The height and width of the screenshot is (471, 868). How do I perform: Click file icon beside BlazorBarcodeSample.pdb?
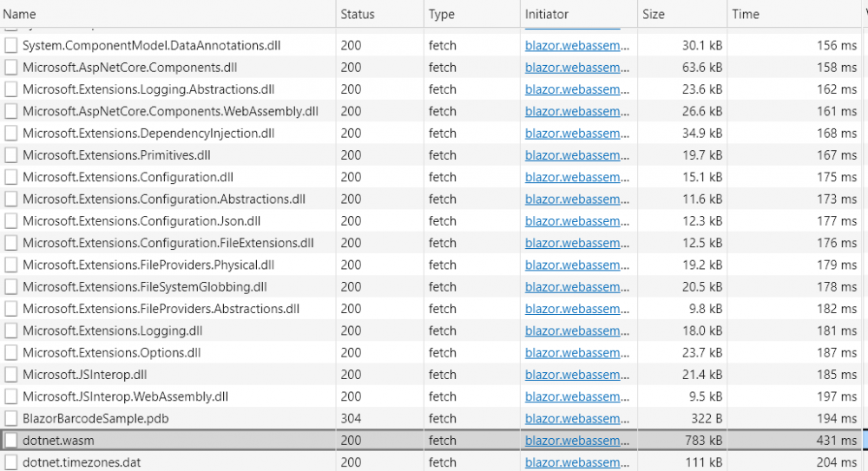(11, 418)
